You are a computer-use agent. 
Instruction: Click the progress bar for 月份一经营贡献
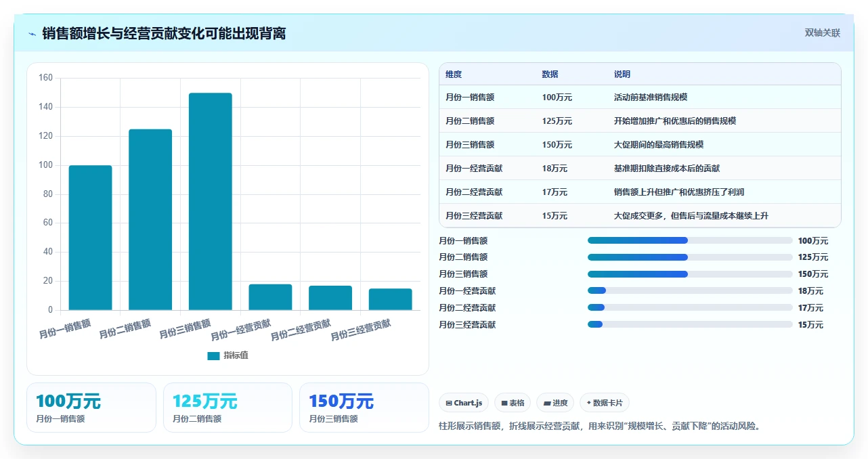pyautogui.click(x=690, y=291)
